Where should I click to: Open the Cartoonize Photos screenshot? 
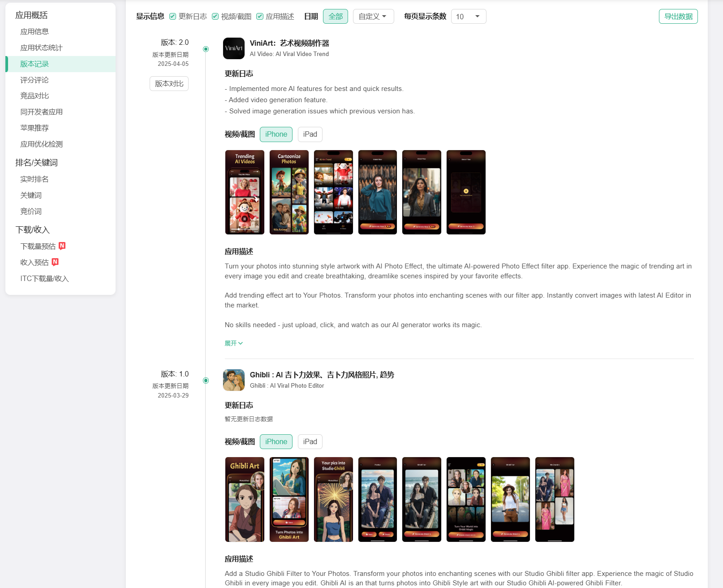[289, 192]
